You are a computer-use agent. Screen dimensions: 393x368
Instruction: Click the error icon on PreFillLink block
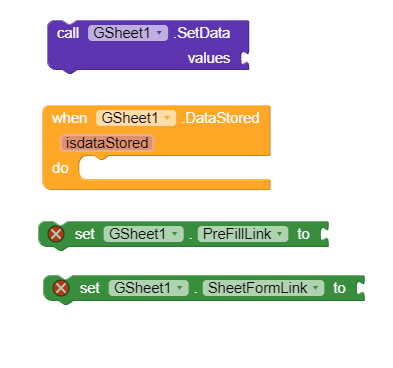tap(56, 234)
